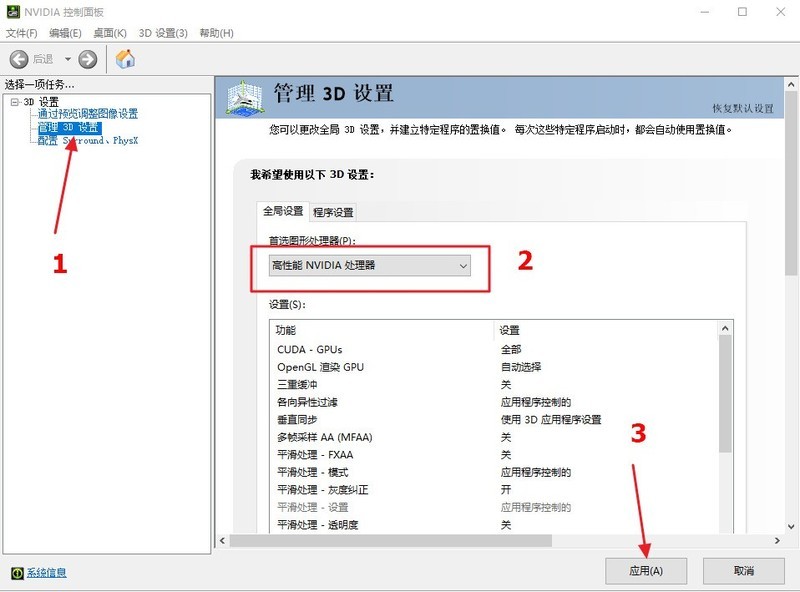Click the 取消 button
The image size is (800, 592).
745,571
